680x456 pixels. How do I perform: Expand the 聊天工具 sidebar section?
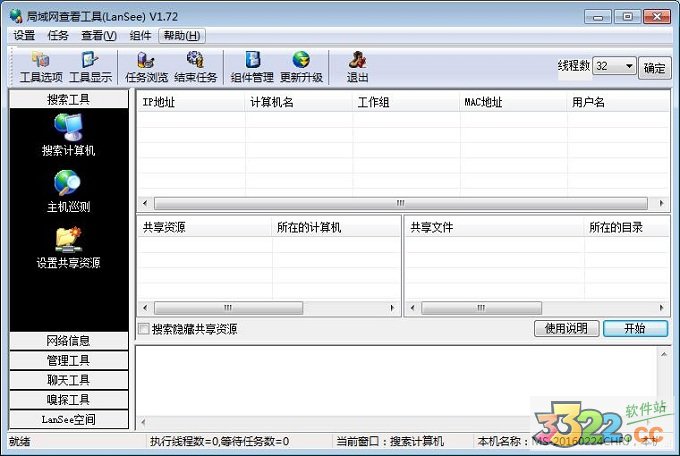pyautogui.click(x=69, y=380)
